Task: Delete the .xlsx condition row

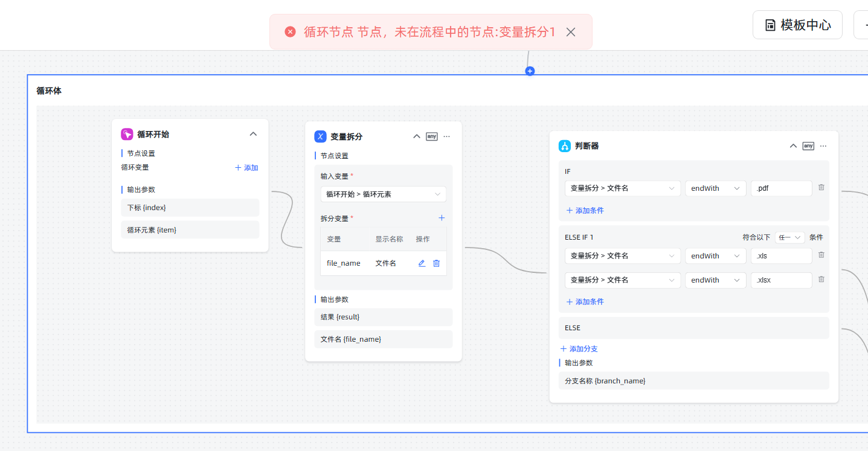Action: (821, 280)
